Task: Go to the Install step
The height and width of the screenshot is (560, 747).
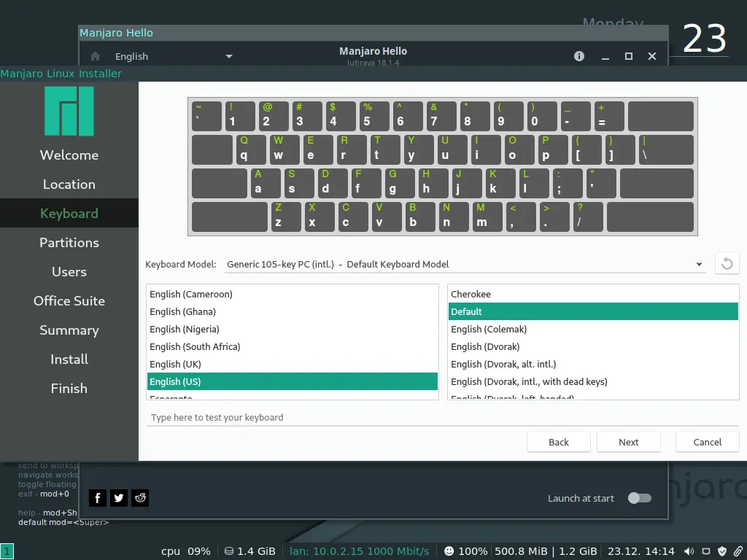Action: tap(69, 359)
